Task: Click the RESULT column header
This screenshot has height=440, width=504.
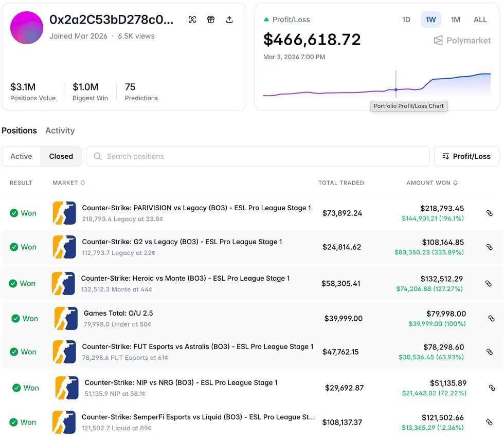Action: 21,183
